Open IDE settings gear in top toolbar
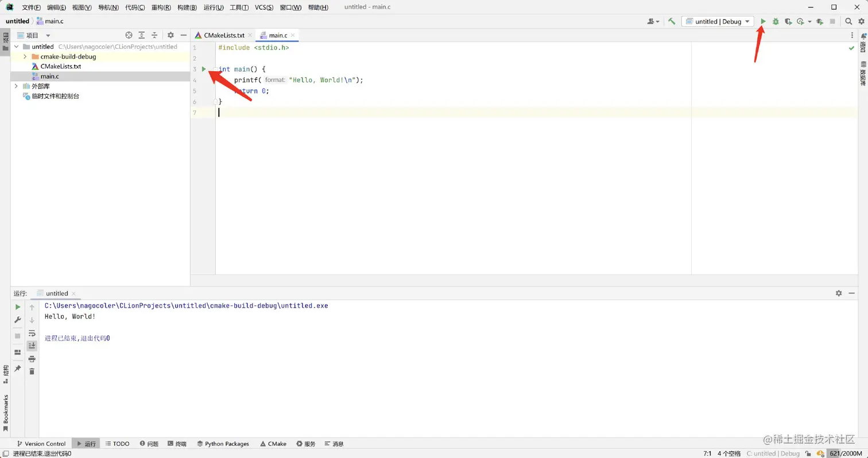 (861, 21)
